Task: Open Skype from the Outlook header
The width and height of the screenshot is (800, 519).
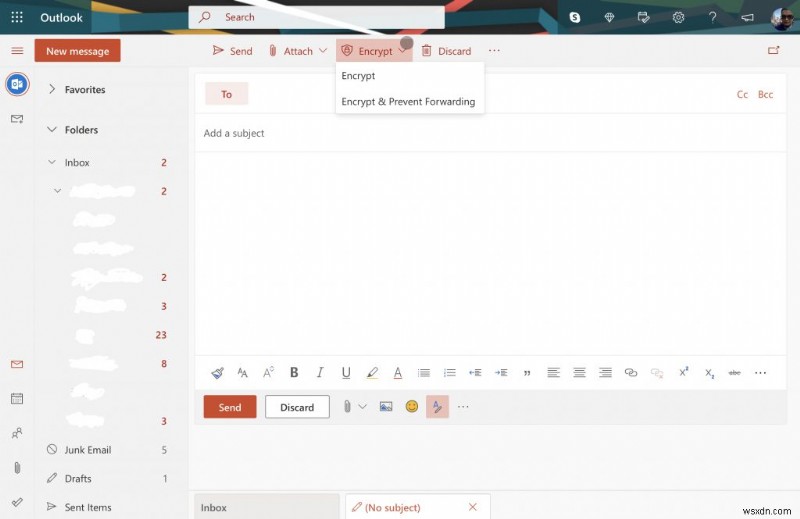Action: pos(575,17)
